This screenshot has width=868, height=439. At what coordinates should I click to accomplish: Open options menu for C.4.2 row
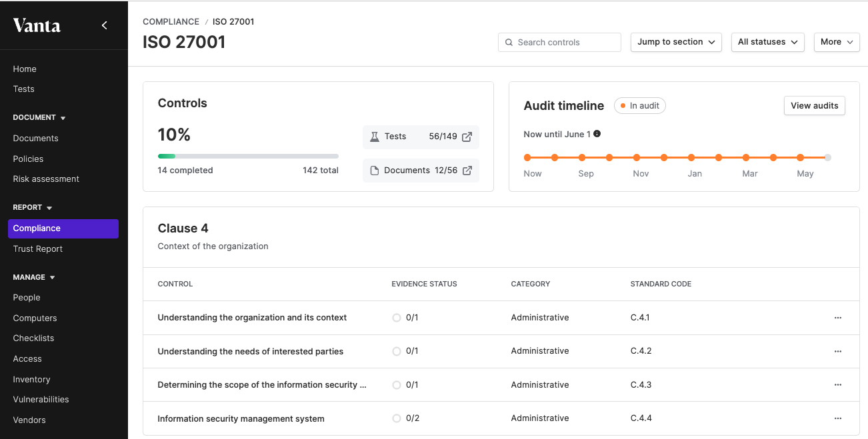[838, 351]
